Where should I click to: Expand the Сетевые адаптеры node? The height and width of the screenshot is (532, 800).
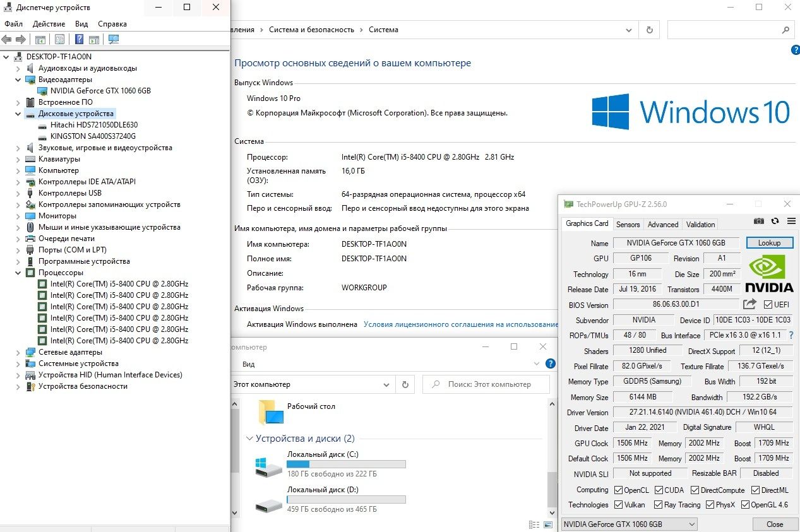[x=18, y=352]
